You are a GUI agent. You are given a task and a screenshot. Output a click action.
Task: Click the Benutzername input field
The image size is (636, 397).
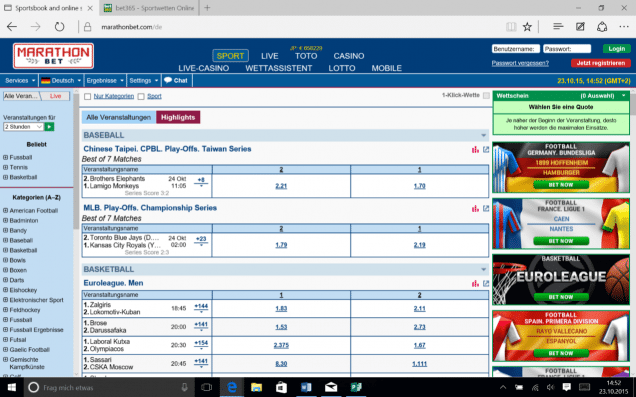[x=516, y=49]
